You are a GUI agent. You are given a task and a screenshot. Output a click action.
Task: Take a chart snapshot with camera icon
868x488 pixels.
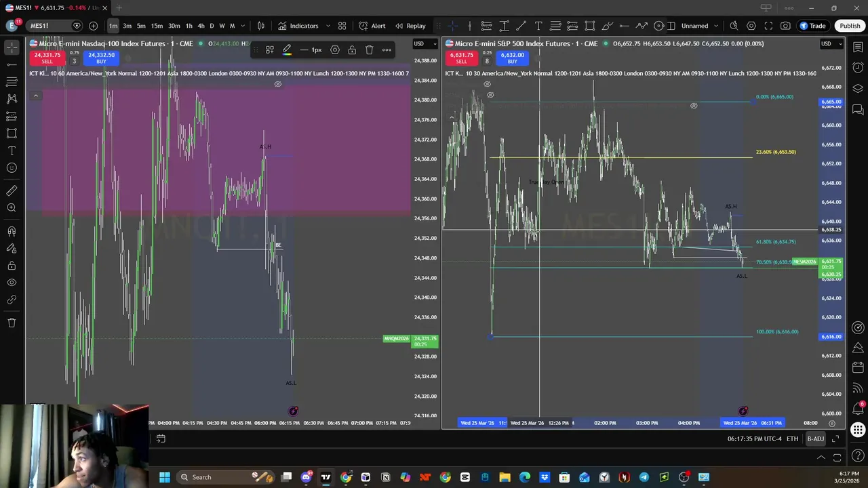tap(785, 26)
